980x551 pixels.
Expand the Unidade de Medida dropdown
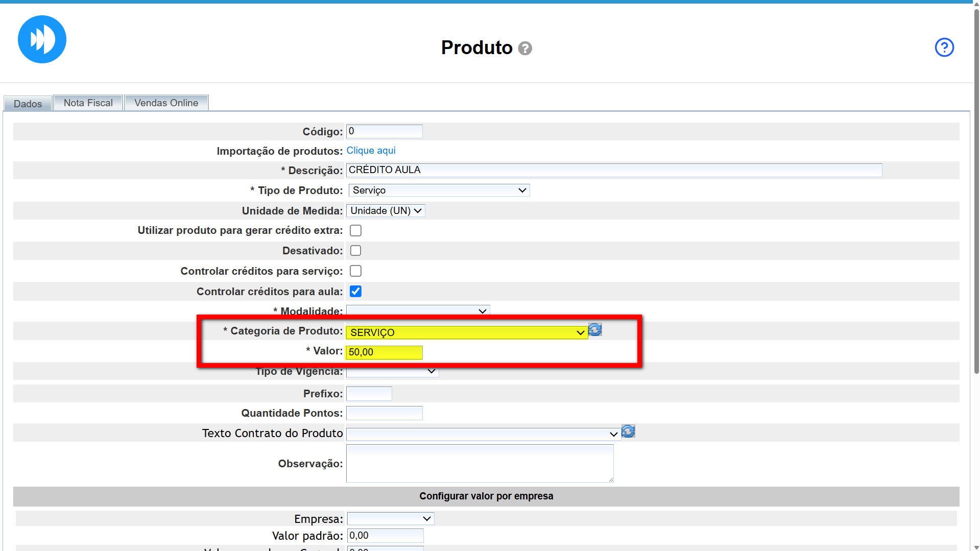(386, 211)
